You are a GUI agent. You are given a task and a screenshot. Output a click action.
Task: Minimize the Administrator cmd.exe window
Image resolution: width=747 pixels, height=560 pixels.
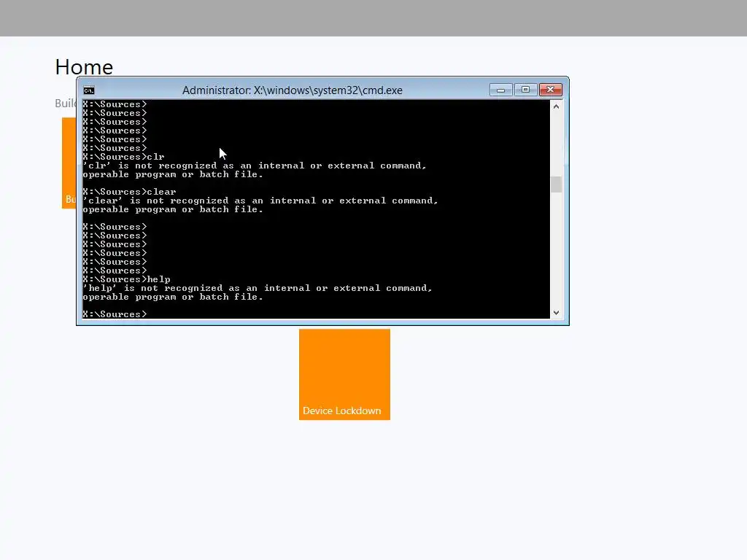coord(500,90)
